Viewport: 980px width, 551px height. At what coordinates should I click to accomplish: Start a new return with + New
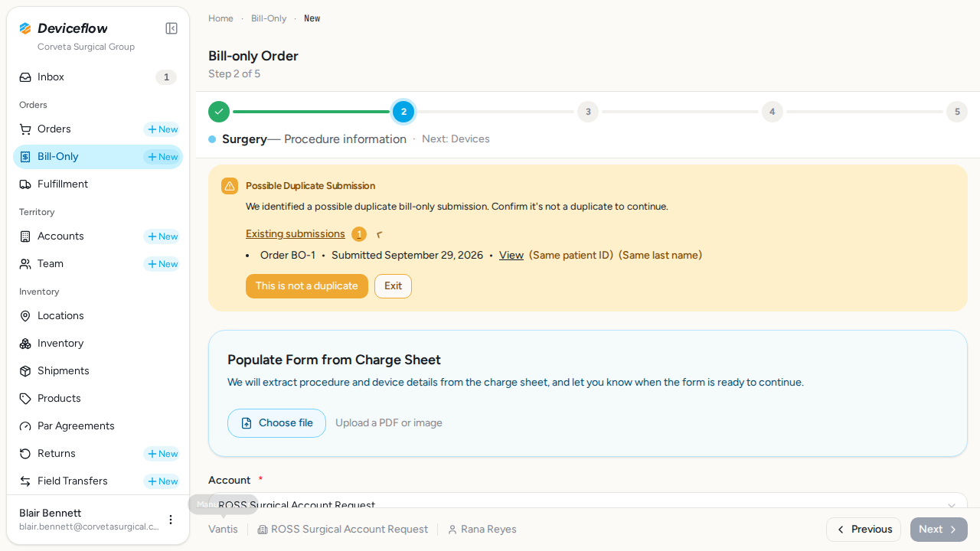pyautogui.click(x=162, y=454)
